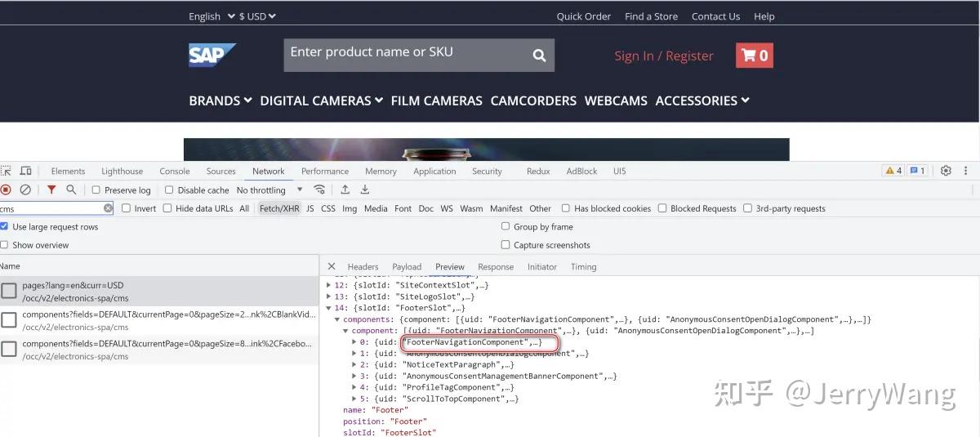Expand the BRANDS navigation menu
The image size is (980, 437).
(220, 100)
